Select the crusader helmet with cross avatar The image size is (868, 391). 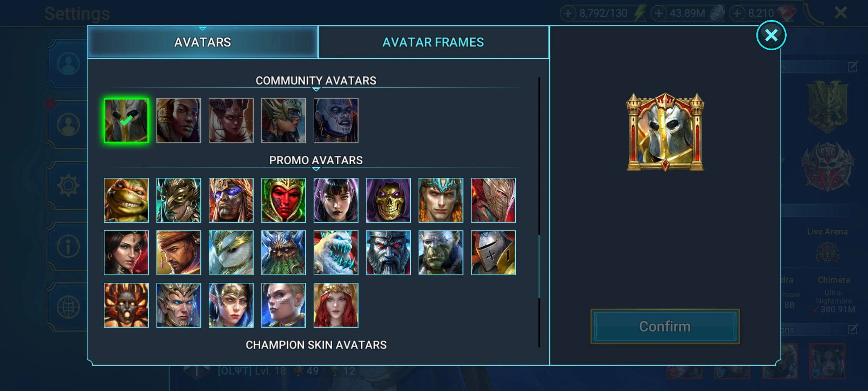(x=493, y=253)
